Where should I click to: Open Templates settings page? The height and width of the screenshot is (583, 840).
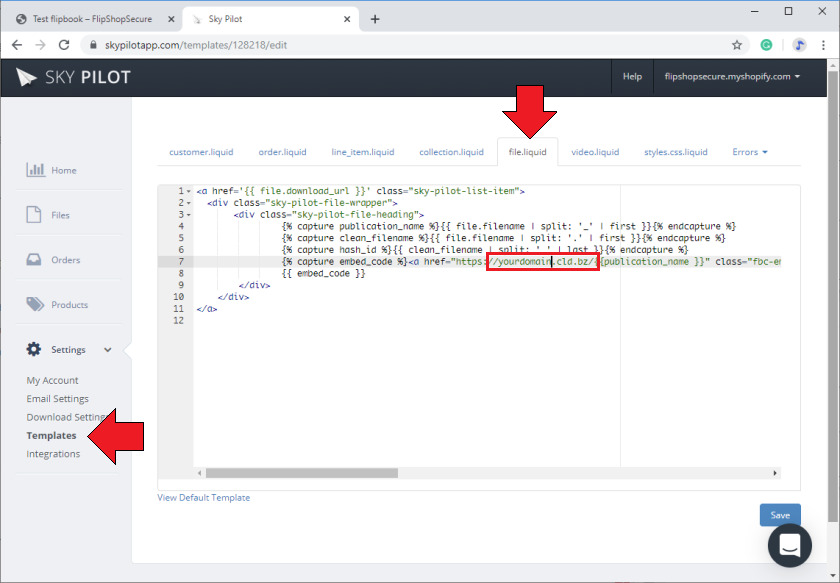tap(51, 436)
